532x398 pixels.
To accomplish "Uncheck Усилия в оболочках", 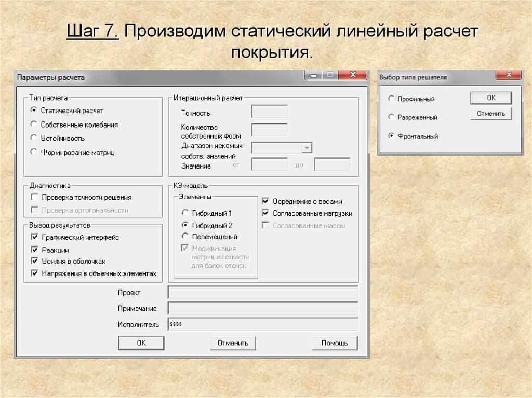I will [35, 261].
